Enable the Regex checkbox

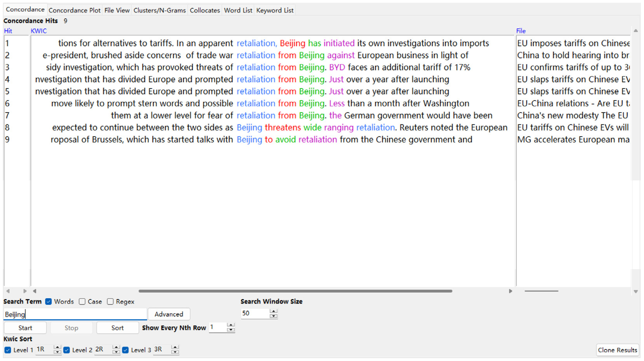110,302
